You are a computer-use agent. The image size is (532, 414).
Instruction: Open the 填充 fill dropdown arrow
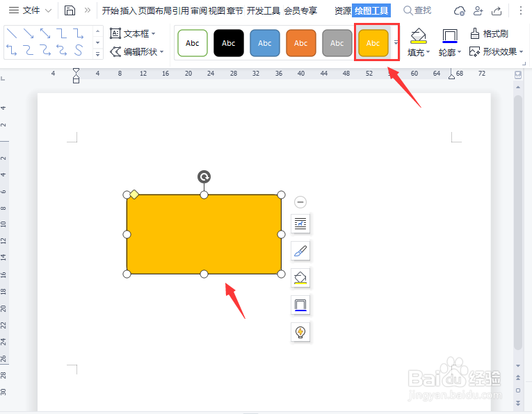[x=428, y=52]
